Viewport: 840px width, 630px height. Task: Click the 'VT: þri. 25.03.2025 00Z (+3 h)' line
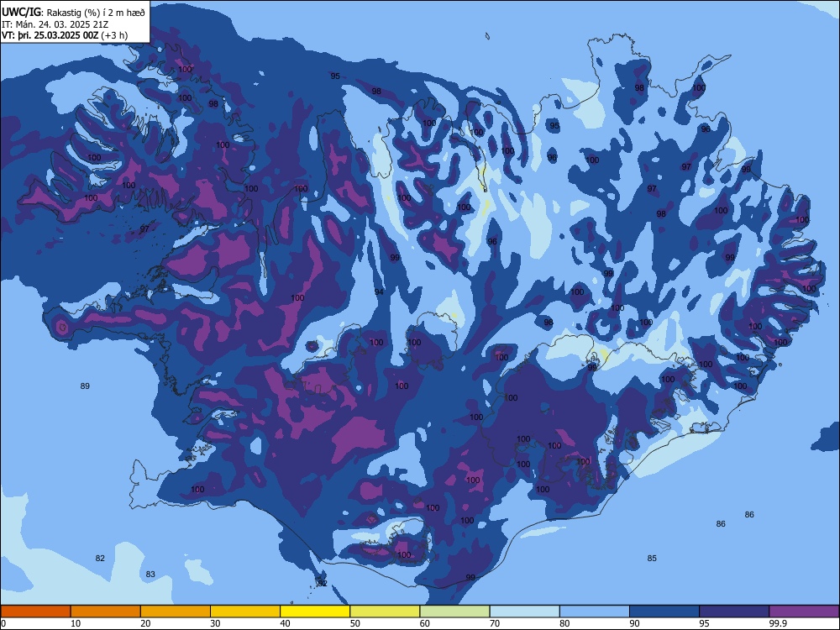pyautogui.click(x=65, y=35)
